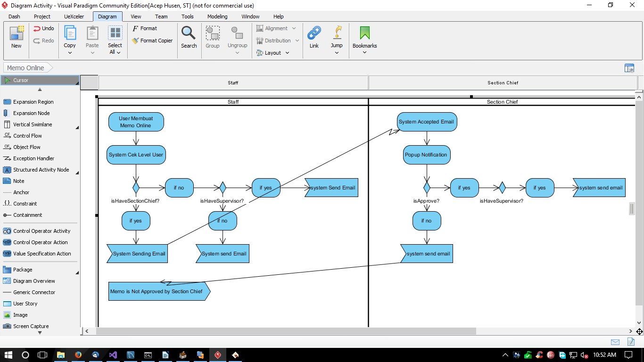Click the Bookmarks icon
644x362 pixels.
pyautogui.click(x=365, y=33)
